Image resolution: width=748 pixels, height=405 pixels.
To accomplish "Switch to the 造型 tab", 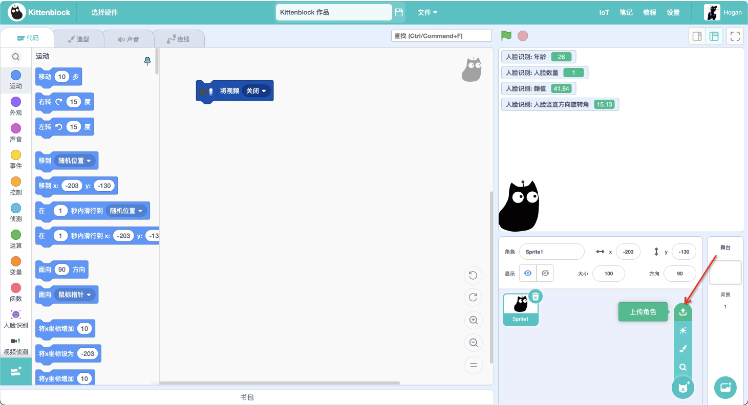I will (78, 39).
